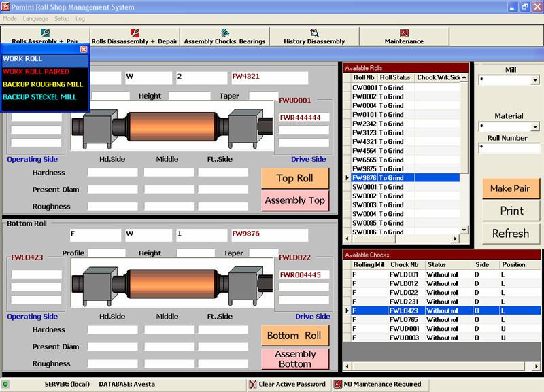Click right arrow of Available Rolls horizontal scrollbar

tap(456, 238)
